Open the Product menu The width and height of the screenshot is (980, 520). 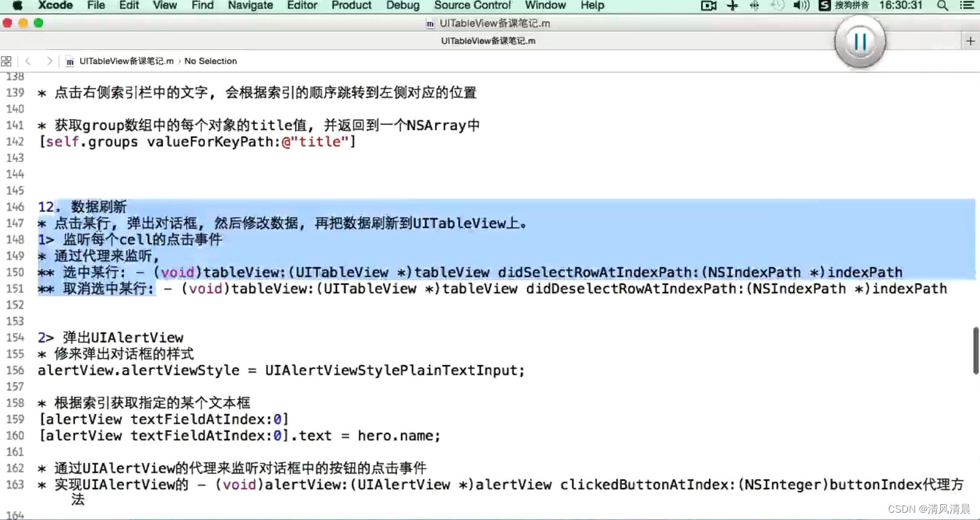coord(351,5)
